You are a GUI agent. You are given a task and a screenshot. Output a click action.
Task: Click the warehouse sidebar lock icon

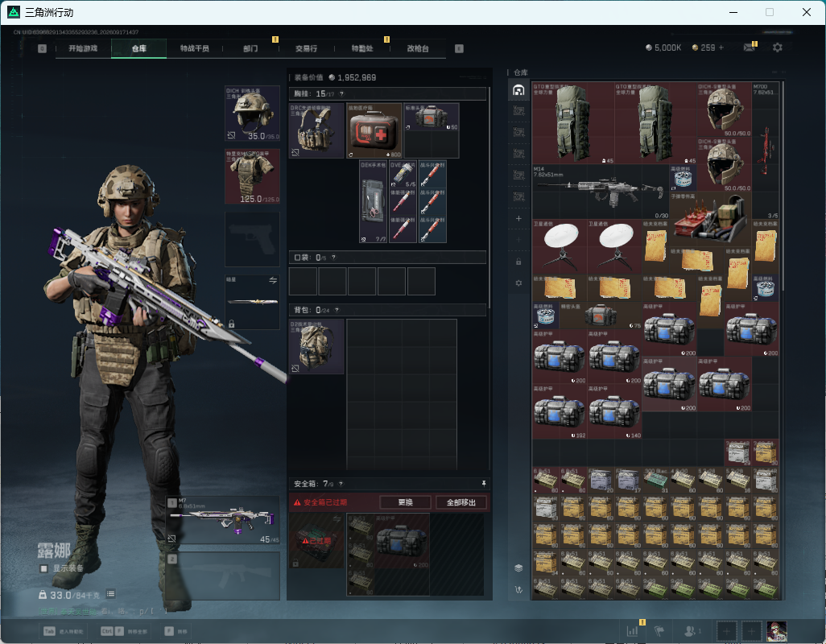click(518, 261)
